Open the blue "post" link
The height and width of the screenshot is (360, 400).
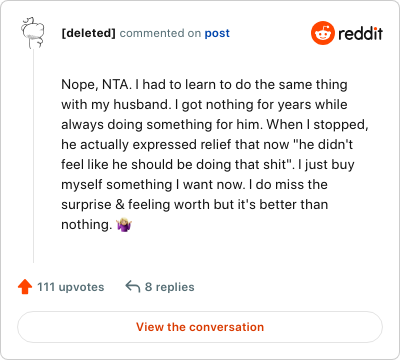(217, 33)
